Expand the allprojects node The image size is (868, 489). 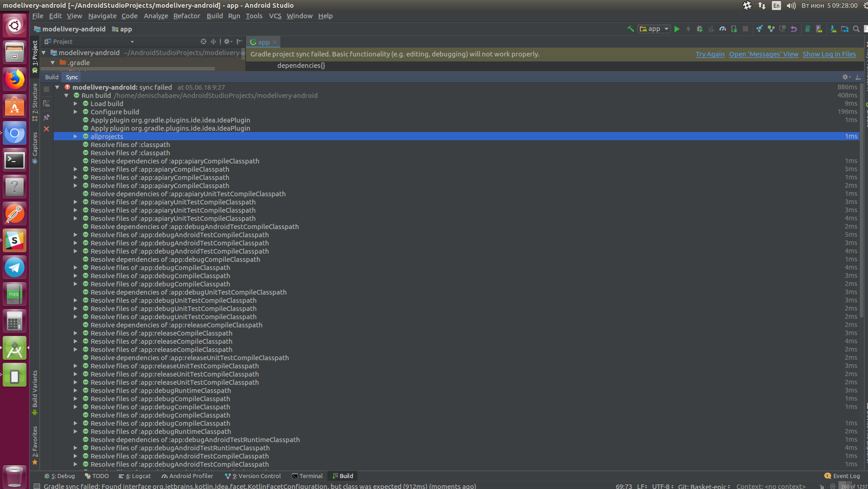click(76, 137)
